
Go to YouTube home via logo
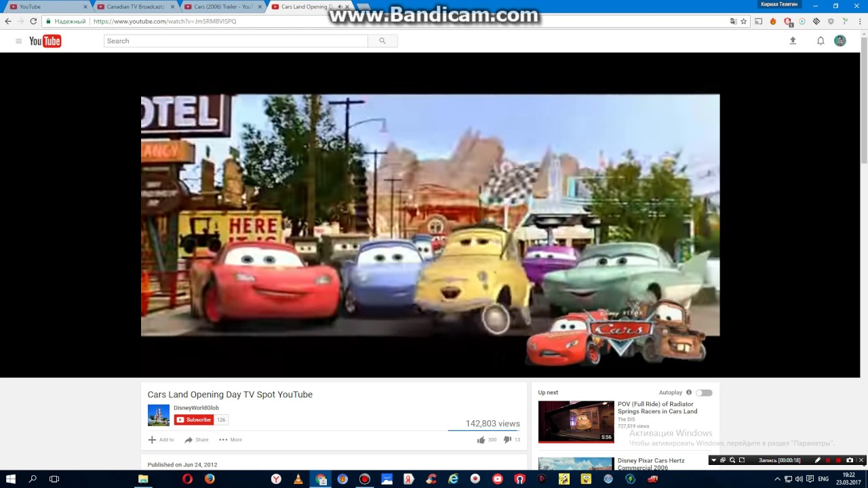[45, 41]
